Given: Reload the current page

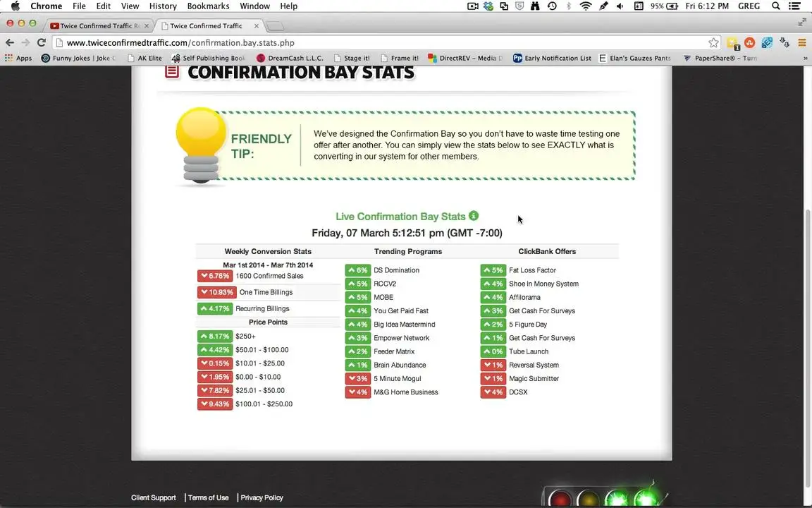Looking at the screenshot, I should tap(42, 42).
